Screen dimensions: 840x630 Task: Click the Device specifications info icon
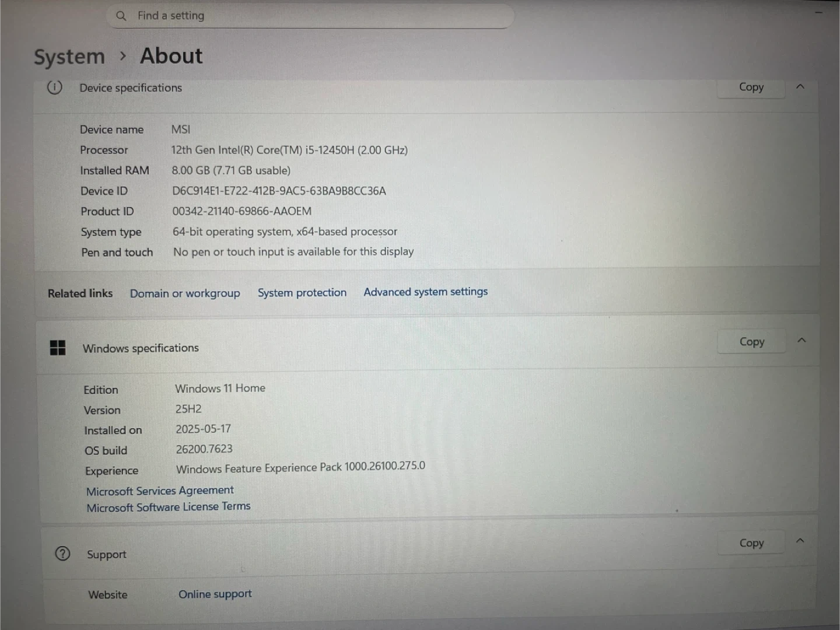tap(54, 87)
